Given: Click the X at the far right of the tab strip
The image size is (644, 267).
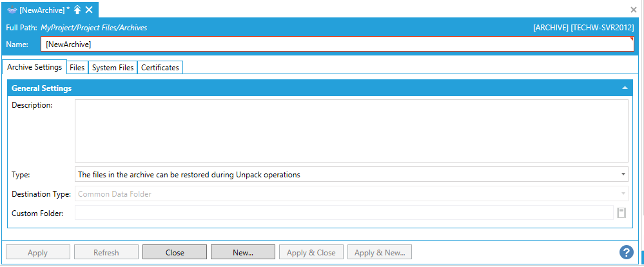Looking at the screenshot, I should 633,10.
